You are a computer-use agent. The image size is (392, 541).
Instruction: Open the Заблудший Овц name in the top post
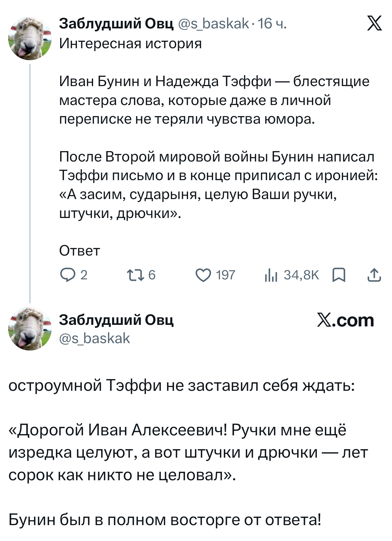click(116, 24)
